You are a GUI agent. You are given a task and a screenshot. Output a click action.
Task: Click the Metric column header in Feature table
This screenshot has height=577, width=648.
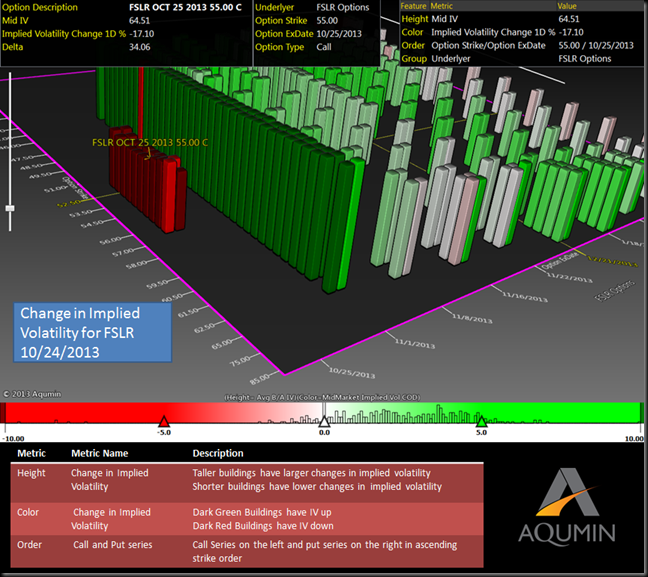[441, 6]
